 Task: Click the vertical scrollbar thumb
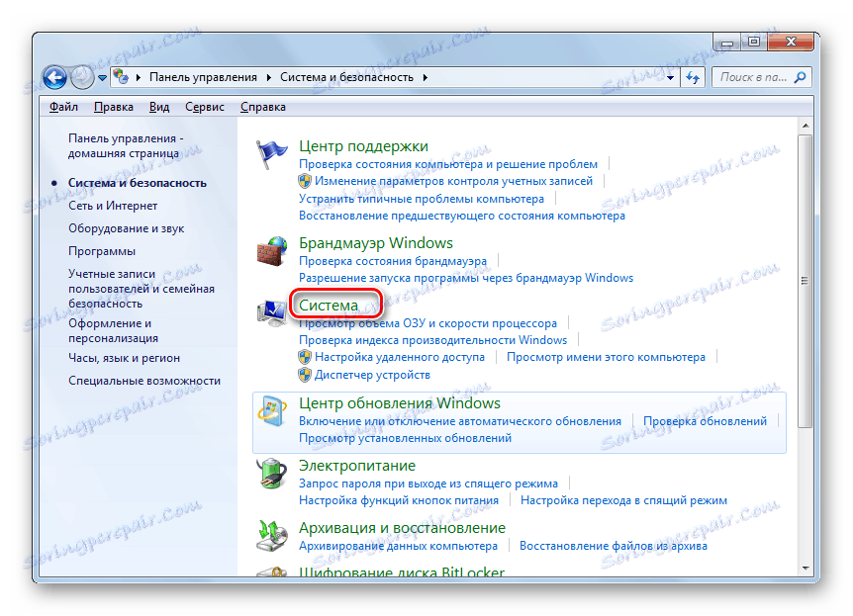tap(806, 281)
